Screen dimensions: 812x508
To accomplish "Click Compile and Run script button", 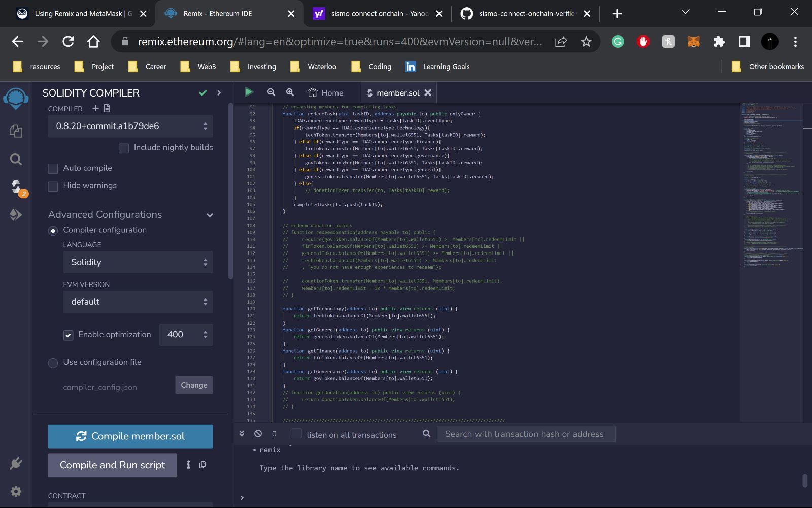I will click(113, 465).
